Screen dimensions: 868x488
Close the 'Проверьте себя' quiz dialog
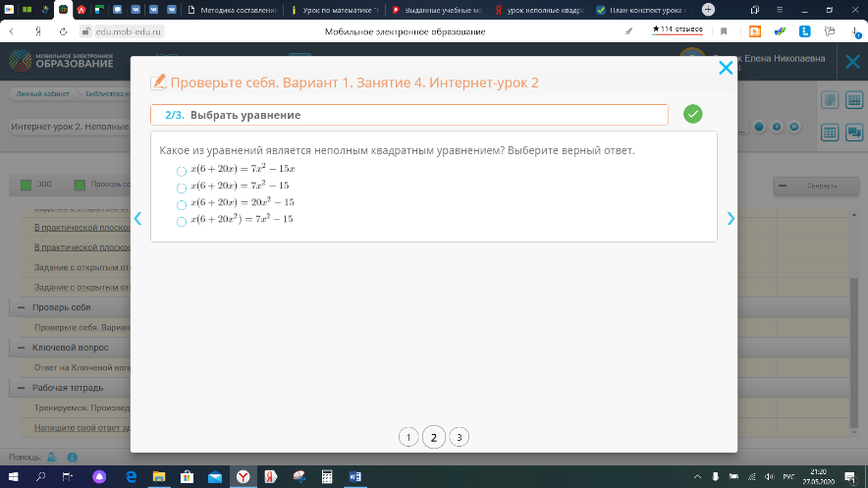point(726,68)
